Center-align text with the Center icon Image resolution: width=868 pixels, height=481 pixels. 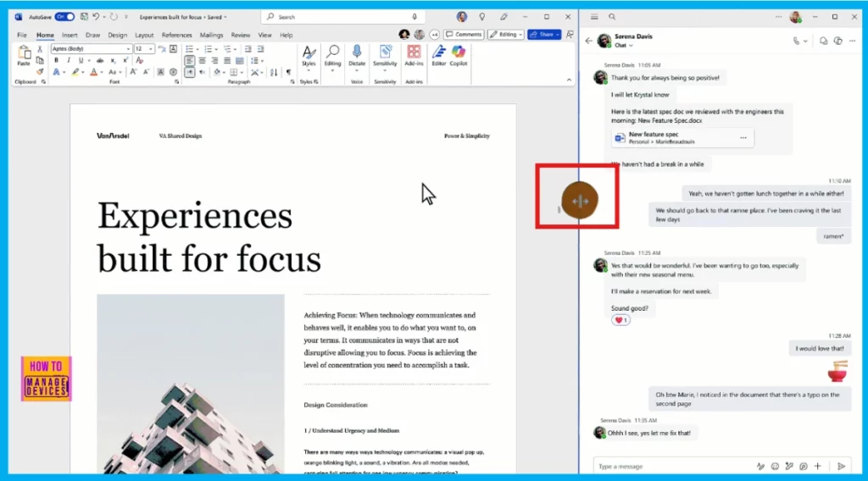[202, 61]
